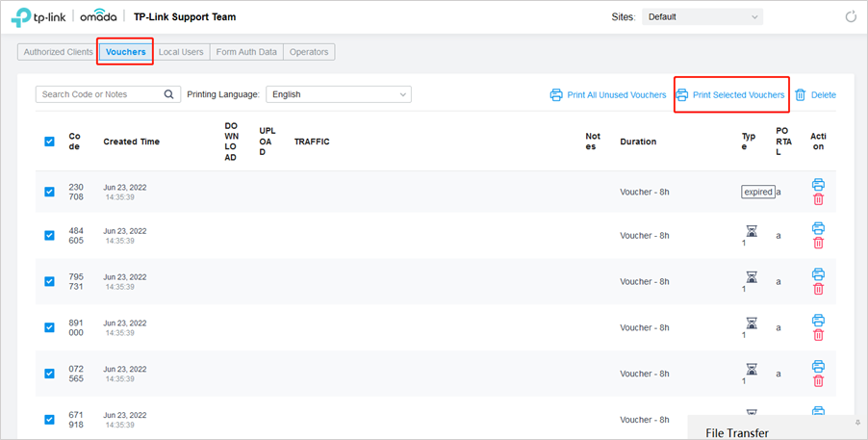Focus the Search Code or Notes field
The width and height of the screenshot is (868, 440).
[100, 94]
